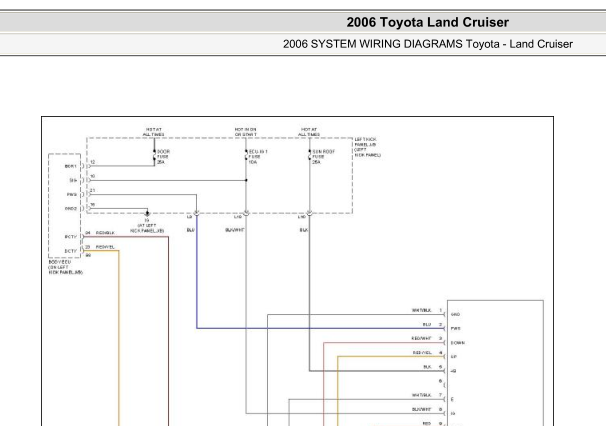
Task: Click the SUN ROOF fuse symbol
Action: coord(310,157)
